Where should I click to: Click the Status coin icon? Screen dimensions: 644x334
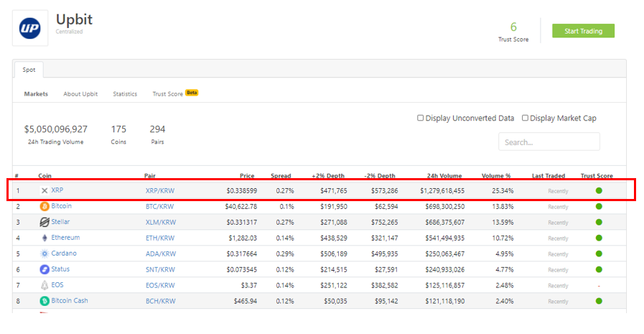tap(45, 269)
